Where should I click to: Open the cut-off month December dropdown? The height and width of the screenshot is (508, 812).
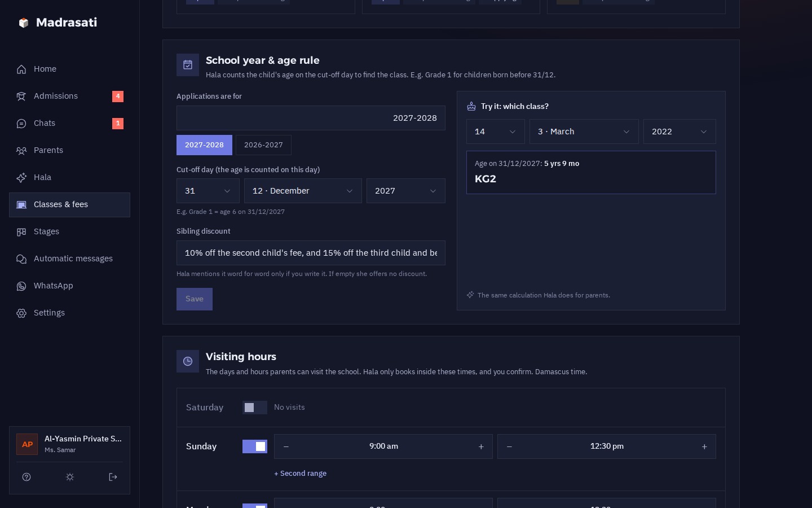pos(303,191)
